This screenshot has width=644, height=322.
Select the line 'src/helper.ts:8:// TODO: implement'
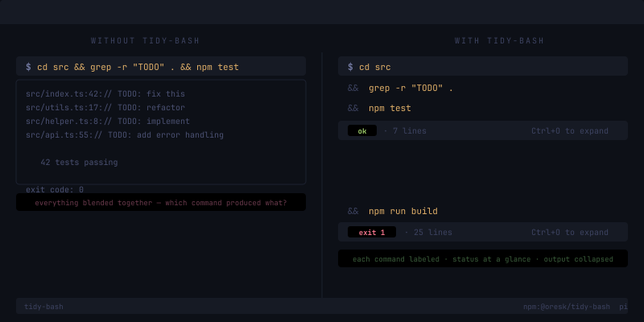(108, 122)
